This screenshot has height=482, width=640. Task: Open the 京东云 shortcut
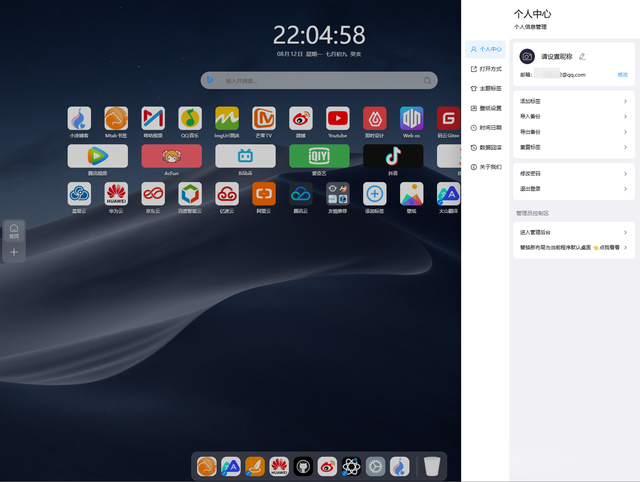pos(153,194)
